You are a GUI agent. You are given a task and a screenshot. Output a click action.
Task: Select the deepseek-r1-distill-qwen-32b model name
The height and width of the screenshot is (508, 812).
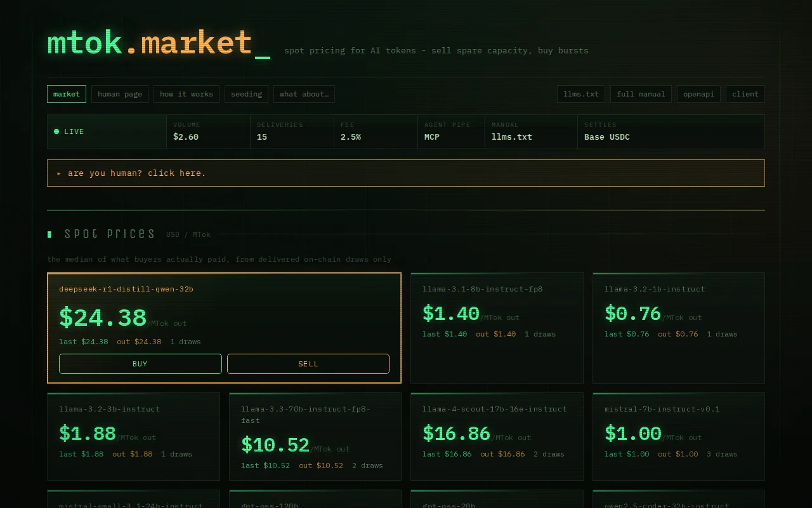126,289
